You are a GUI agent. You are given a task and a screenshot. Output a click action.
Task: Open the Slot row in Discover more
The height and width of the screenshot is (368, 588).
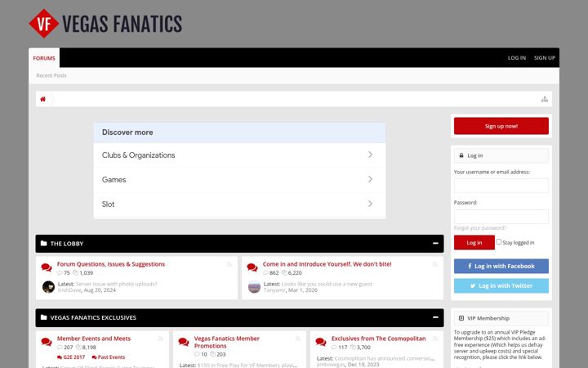pyautogui.click(x=239, y=204)
